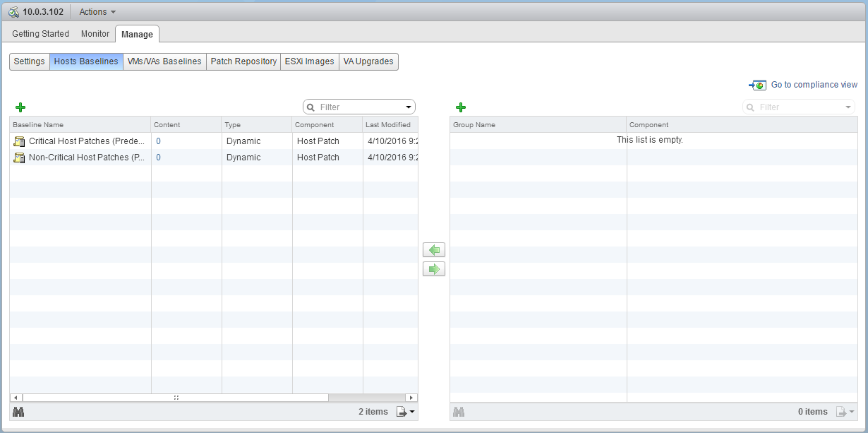Switch to VMs/VAs Baselines tab
This screenshot has height=433, width=868.
[164, 61]
